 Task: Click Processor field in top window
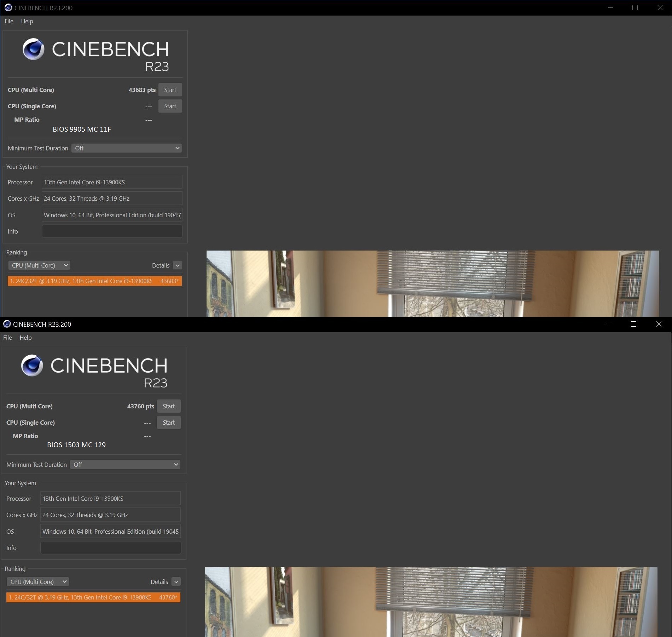click(x=112, y=182)
